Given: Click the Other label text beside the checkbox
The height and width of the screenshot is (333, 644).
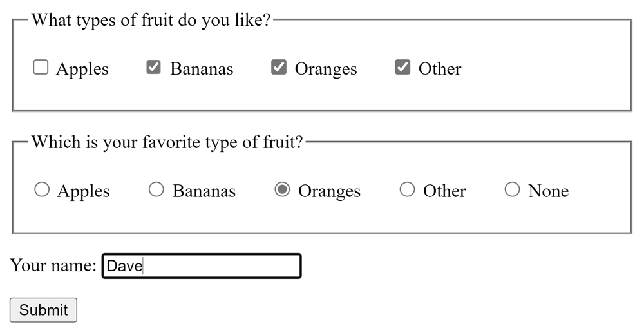Looking at the screenshot, I should pyautogui.click(x=440, y=69).
